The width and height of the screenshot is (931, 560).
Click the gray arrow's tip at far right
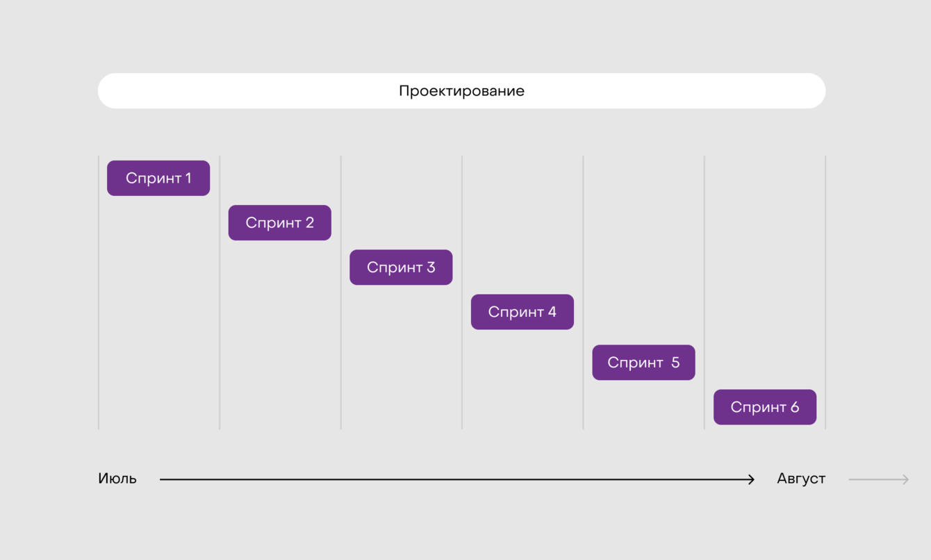906,479
